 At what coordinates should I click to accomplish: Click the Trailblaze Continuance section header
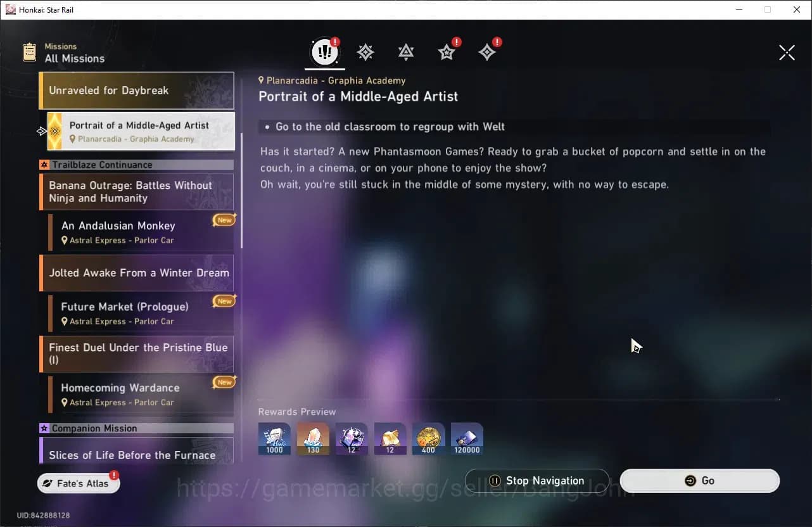[136, 165]
